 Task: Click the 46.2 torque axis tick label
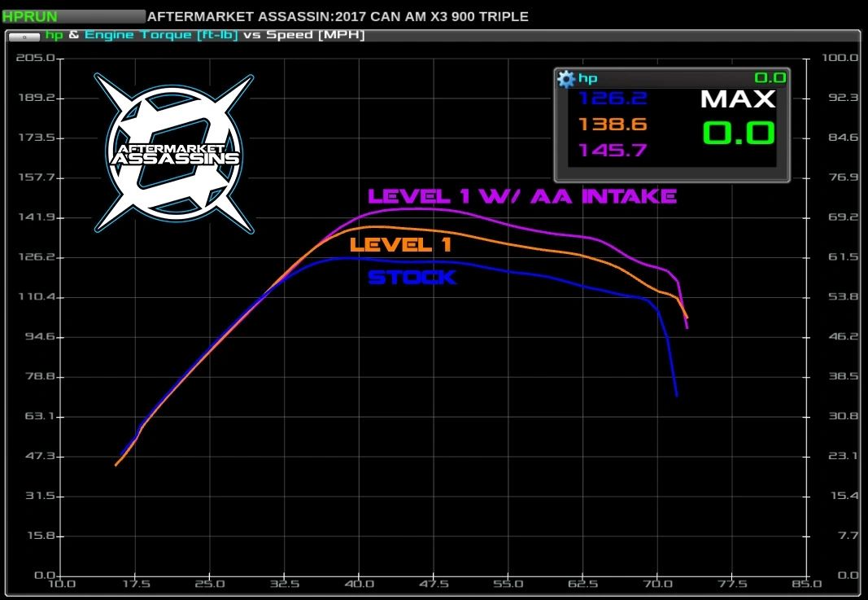[843, 336]
